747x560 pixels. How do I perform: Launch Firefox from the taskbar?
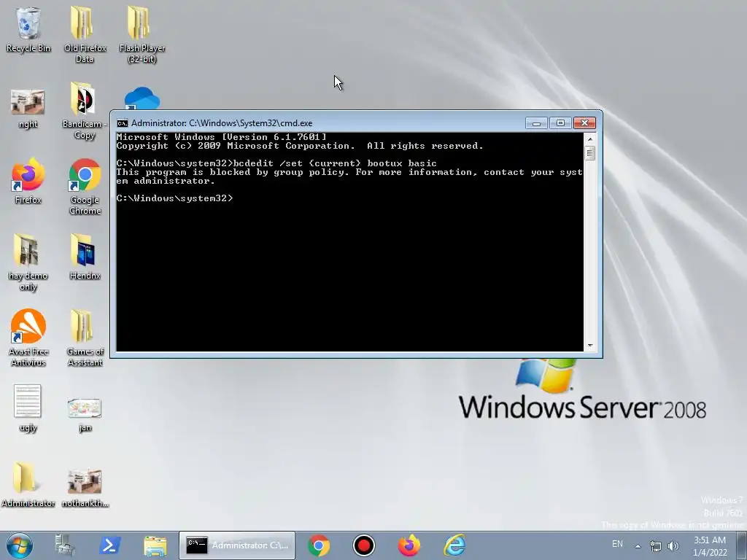coord(409,545)
